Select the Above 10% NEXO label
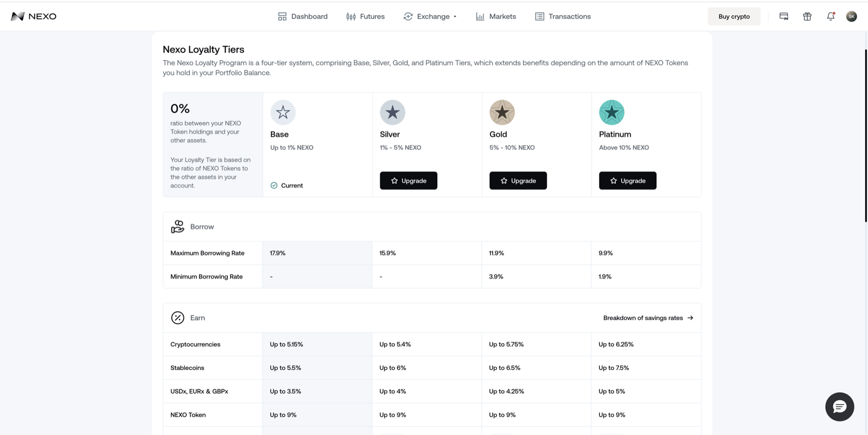The height and width of the screenshot is (435, 868). click(x=624, y=148)
